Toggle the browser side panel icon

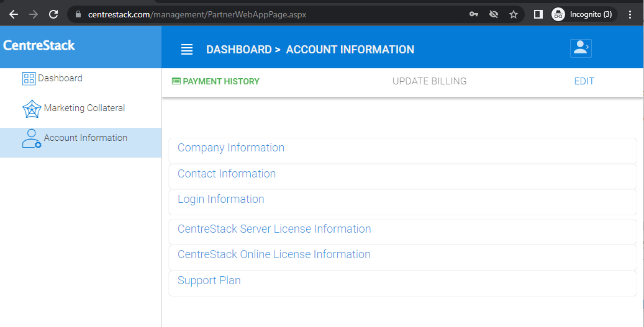click(x=538, y=14)
